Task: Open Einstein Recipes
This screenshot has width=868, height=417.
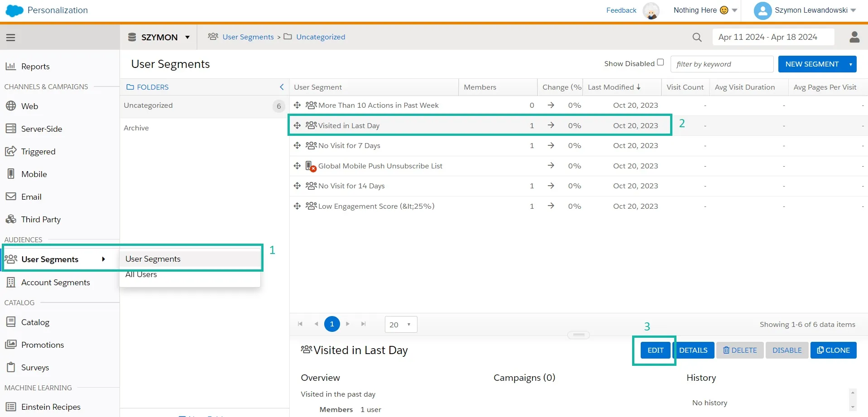Action: pos(51,407)
